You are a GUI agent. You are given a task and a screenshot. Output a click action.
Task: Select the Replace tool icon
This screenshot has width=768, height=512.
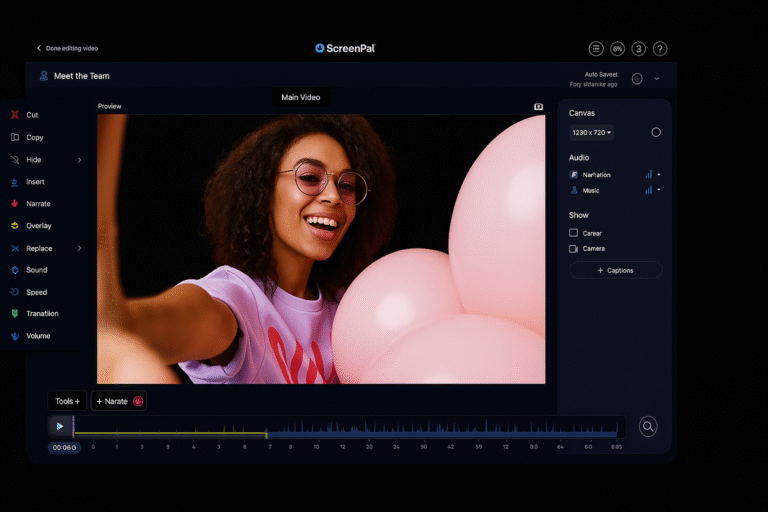pos(15,248)
